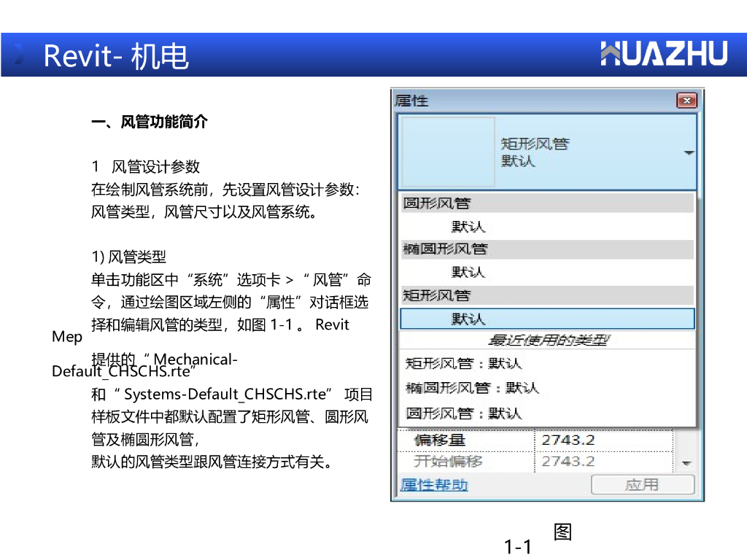747x560 pixels.
Task: Click the selected type name 矩形风管 默认
Action: [535, 152]
